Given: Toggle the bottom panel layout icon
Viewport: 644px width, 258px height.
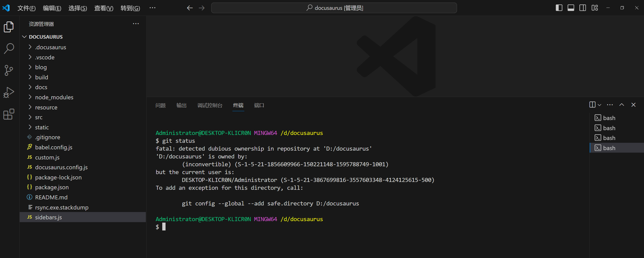Looking at the screenshot, I should coord(571,8).
